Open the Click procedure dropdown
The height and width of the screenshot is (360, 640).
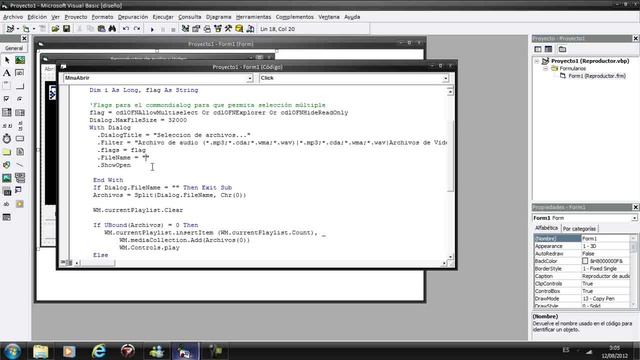(445, 78)
